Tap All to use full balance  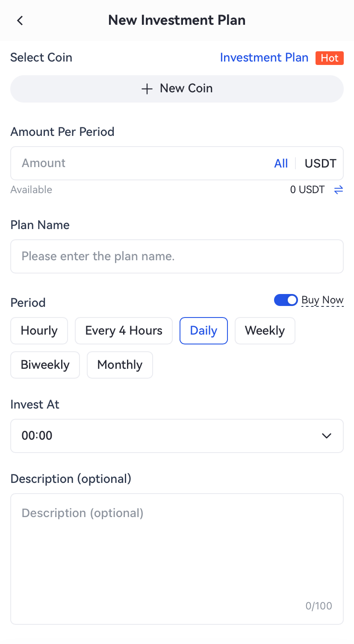pos(281,163)
